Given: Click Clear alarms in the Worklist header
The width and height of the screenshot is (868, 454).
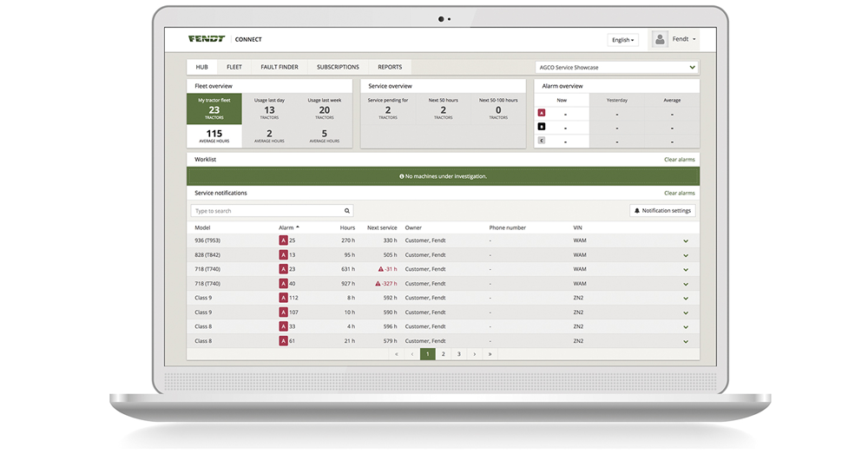Looking at the screenshot, I should pyautogui.click(x=679, y=160).
